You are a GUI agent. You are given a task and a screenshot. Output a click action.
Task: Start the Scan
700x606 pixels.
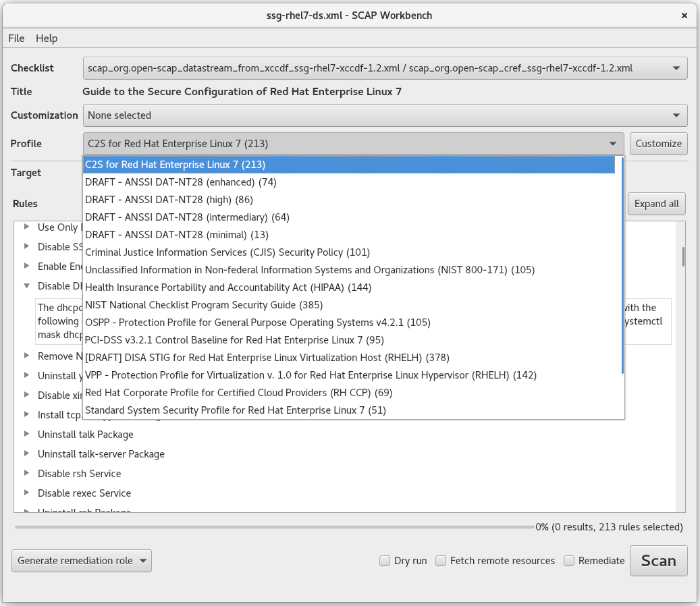[x=658, y=560]
